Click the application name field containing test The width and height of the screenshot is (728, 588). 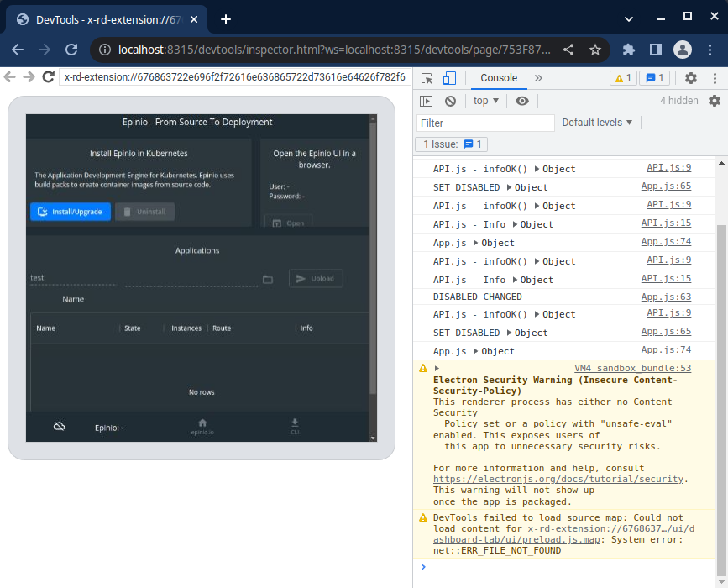tap(72, 278)
